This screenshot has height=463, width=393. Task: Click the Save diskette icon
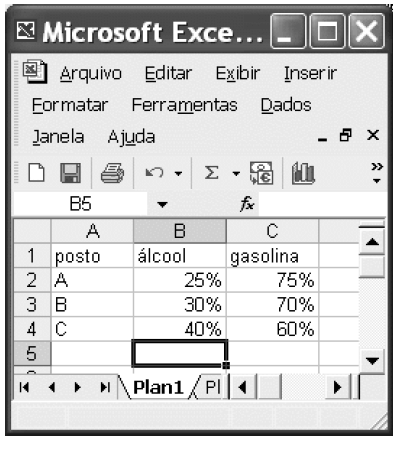(70, 173)
